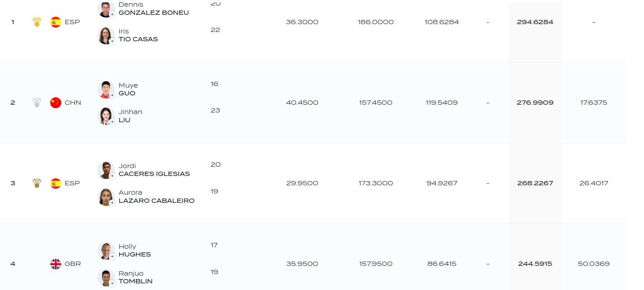Image resolution: width=644 pixels, height=290 pixels.
Task: Click the gold medal icon for rank 1
Action: pyautogui.click(x=37, y=22)
